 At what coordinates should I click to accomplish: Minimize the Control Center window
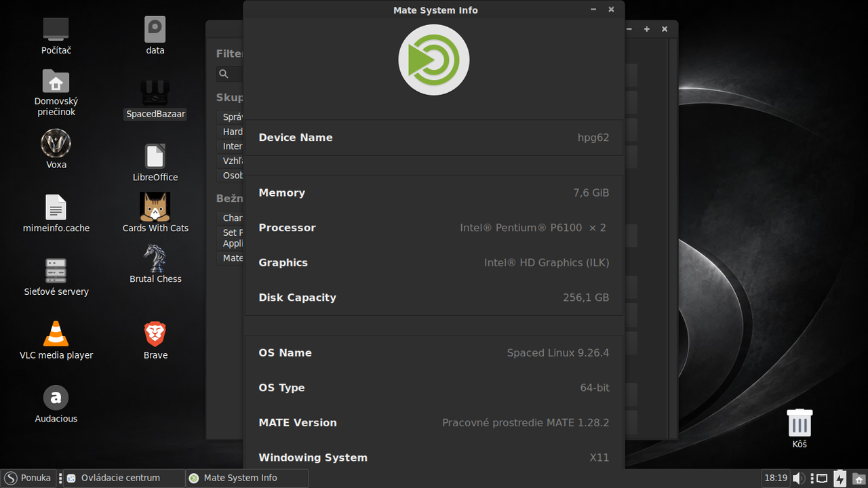pos(629,29)
